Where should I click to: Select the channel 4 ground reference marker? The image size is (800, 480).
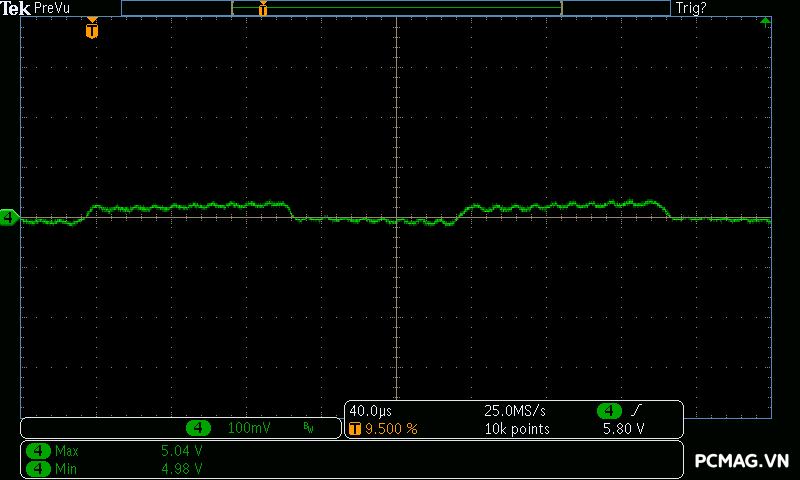point(9,217)
